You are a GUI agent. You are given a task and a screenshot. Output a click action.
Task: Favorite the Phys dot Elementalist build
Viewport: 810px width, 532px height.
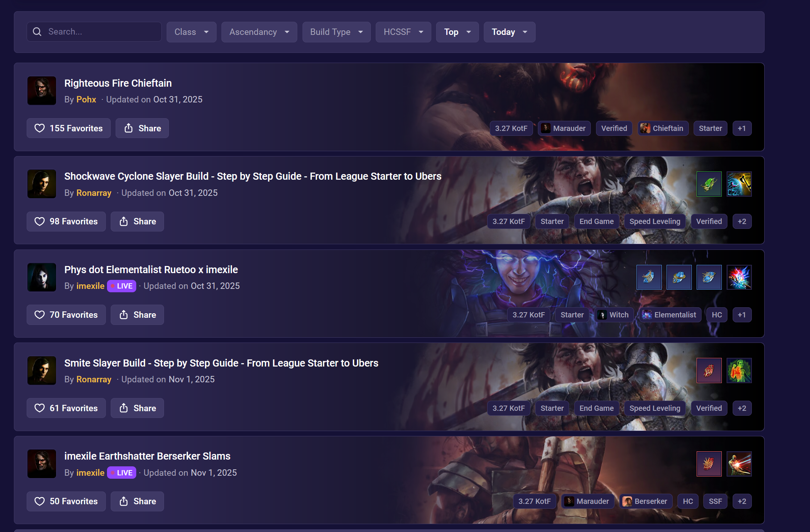pyautogui.click(x=66, y=315)
